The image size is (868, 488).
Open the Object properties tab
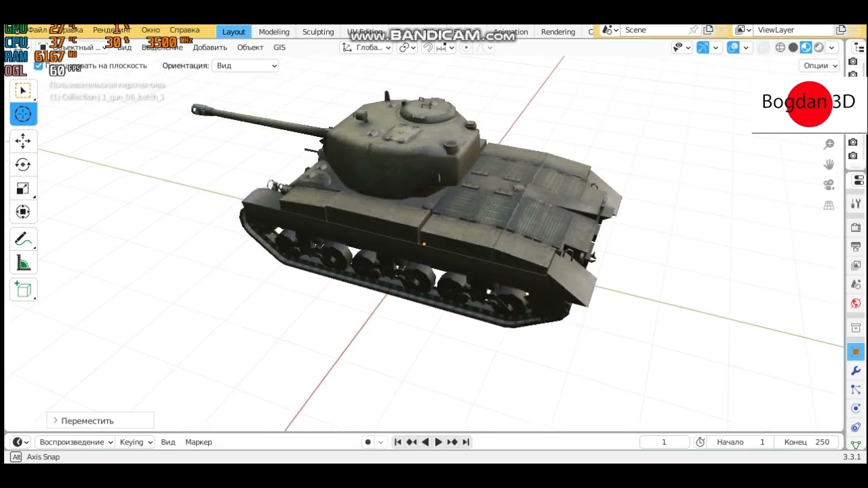[856, 352]
